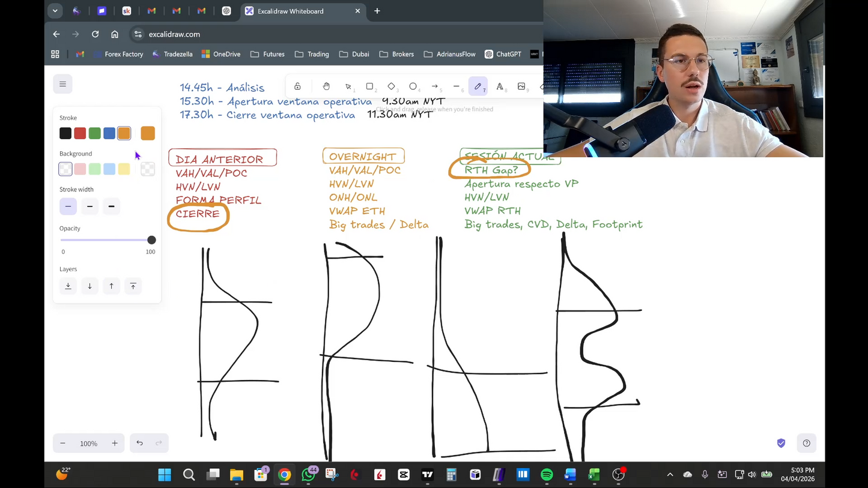Open the Chrome apps grid shortcut
The width and height of the screenshot is (868, 488).
click(55, 54)
